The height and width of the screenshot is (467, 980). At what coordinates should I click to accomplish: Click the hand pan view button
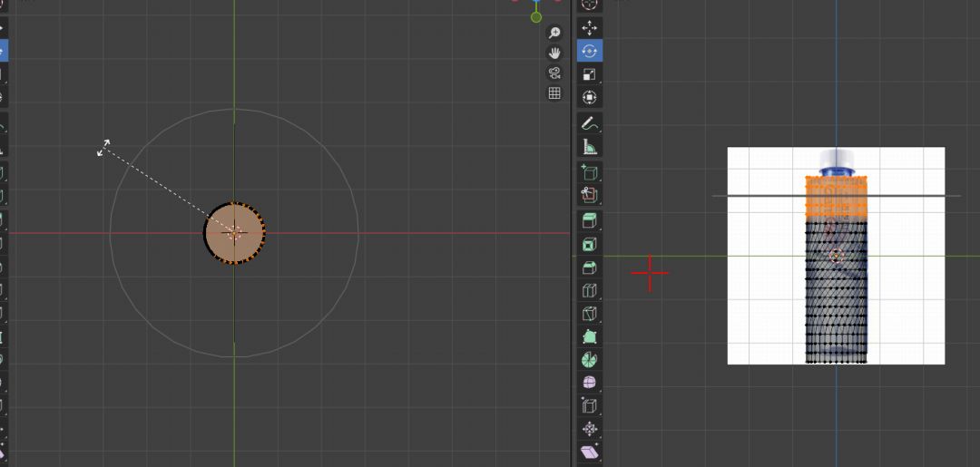click(554, 53)
